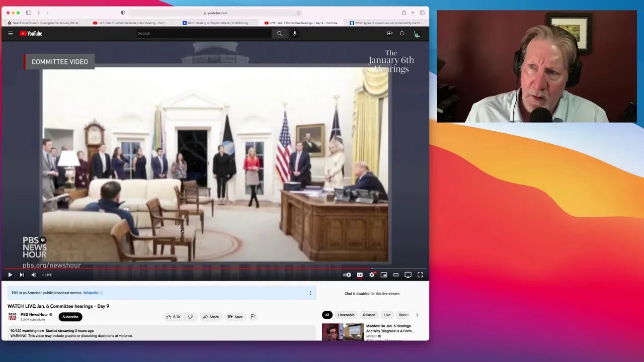
Task: Go forward in Safari
Action: coord(47,13)
